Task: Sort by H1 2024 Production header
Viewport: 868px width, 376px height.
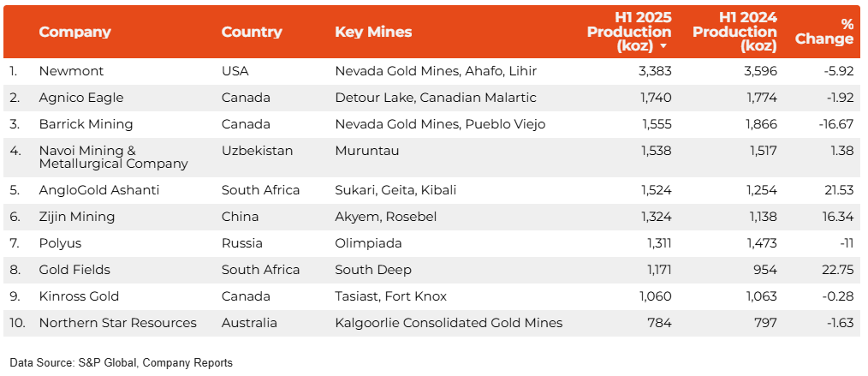Action: pos(734,32)
